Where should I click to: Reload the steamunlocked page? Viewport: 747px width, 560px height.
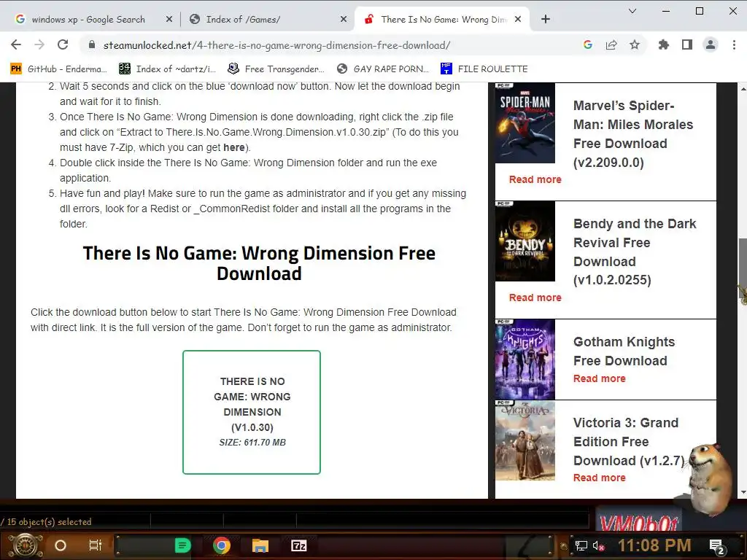pos(63,44)
